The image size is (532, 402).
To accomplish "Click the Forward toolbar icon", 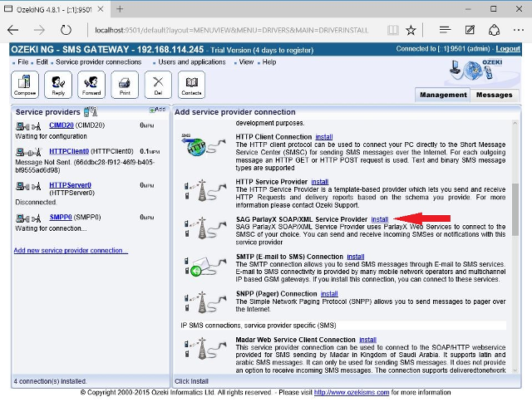I will (x=91, y=85).
